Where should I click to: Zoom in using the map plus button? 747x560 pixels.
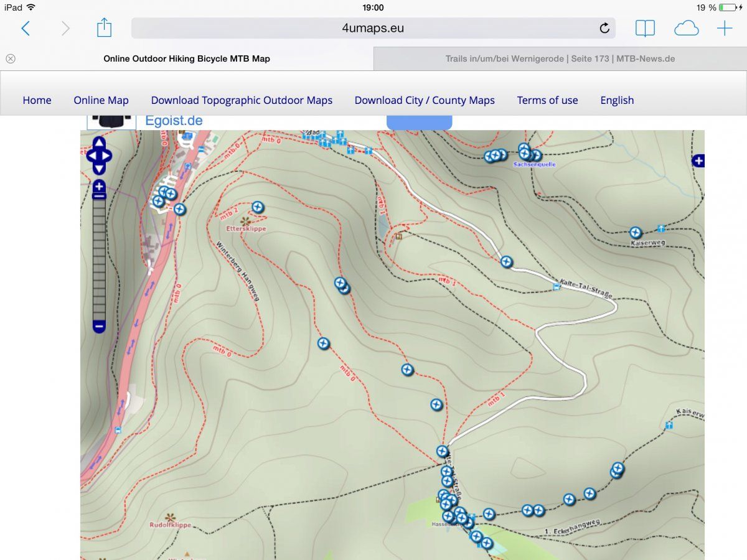point(99,186)
